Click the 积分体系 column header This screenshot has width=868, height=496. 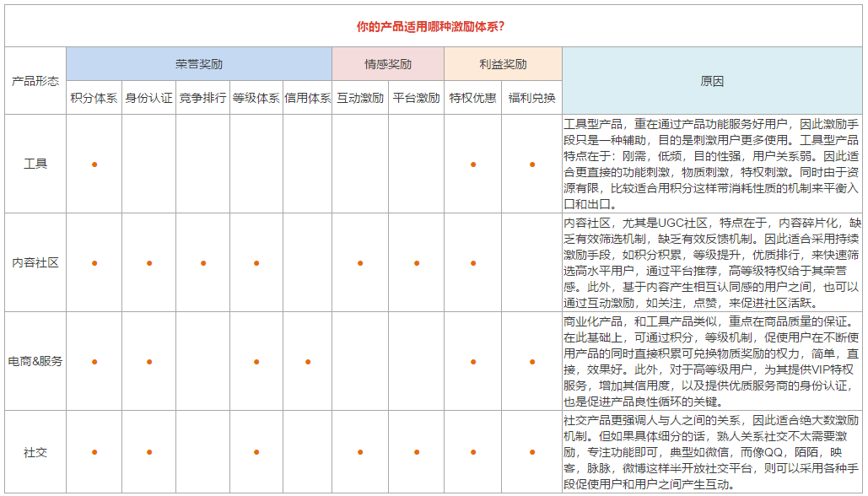pos(94,98)
